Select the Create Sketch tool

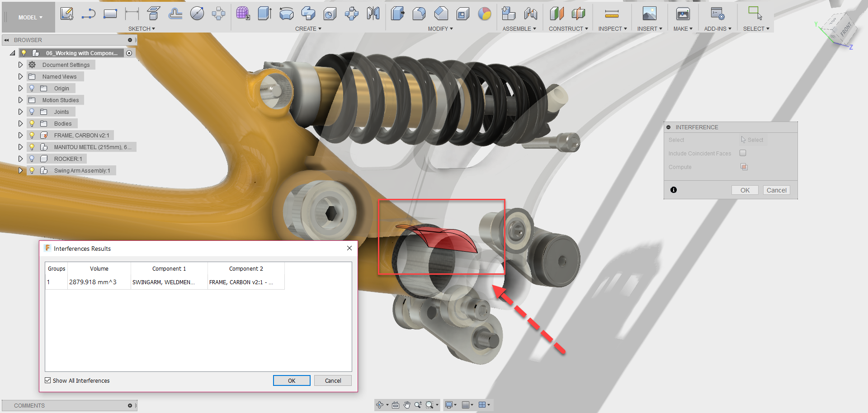click(x=67, y=14)
